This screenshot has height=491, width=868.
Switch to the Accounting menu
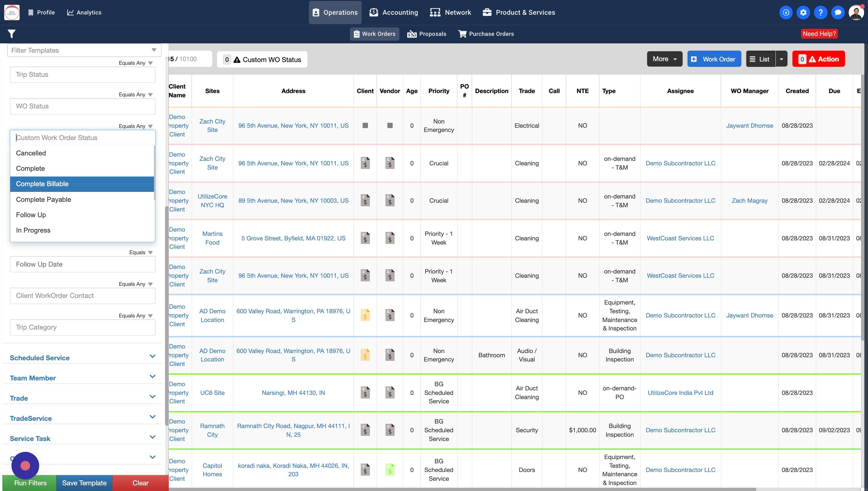point(394,12)
